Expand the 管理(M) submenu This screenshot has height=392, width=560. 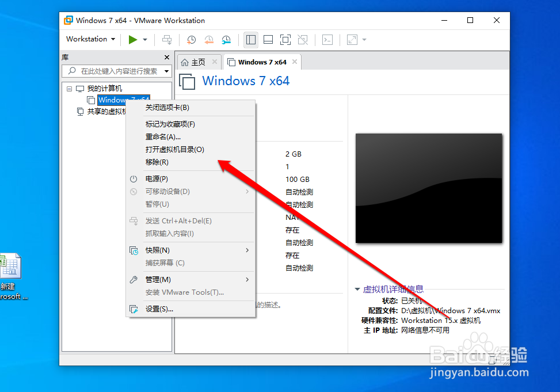pyautogui.click(x=191, y=279)
